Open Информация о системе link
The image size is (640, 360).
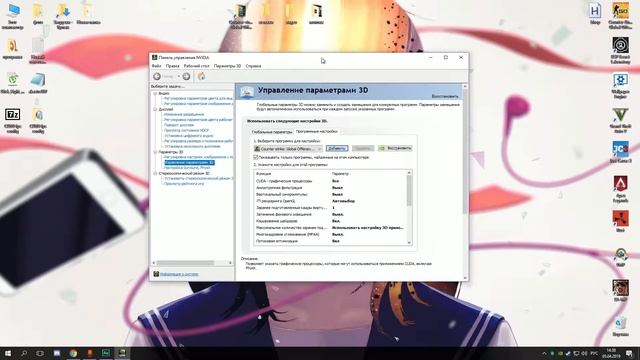click(179, 274)
